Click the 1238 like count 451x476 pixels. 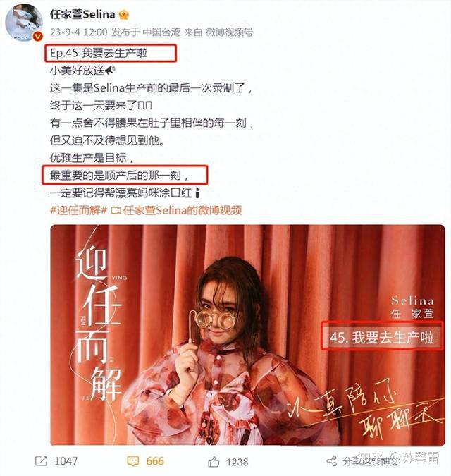pos(237,462)
